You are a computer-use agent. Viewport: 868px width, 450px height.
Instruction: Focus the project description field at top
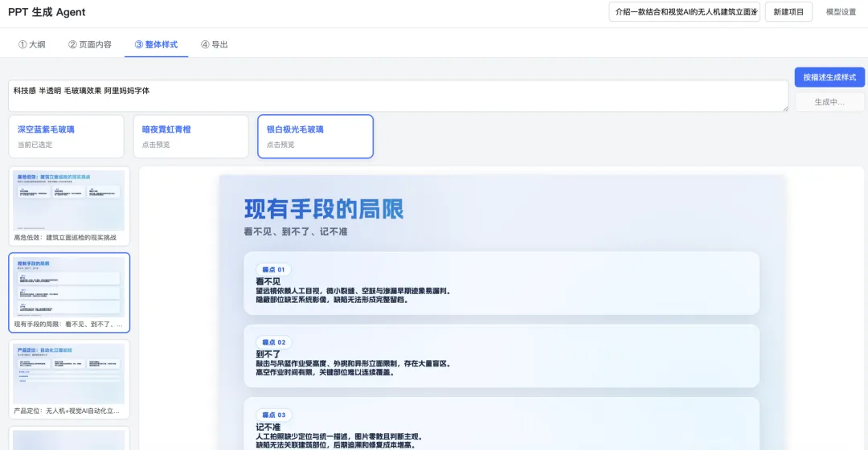pyautogui.click(x=684, y=11)
